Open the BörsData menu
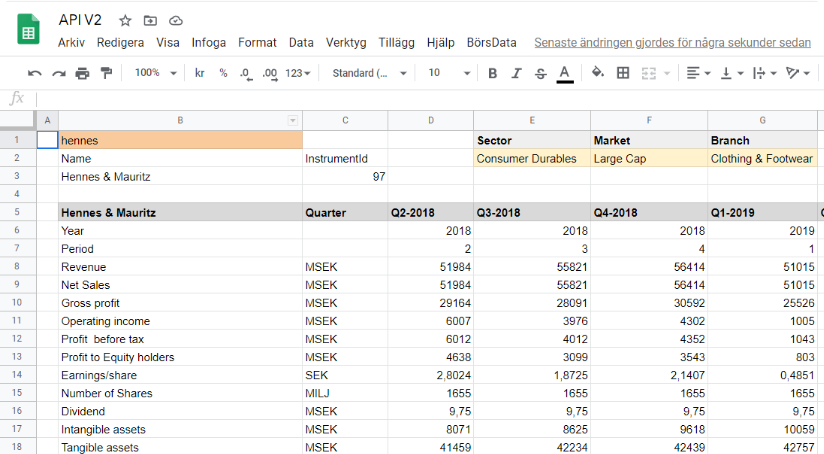 [x=491, y=43]
